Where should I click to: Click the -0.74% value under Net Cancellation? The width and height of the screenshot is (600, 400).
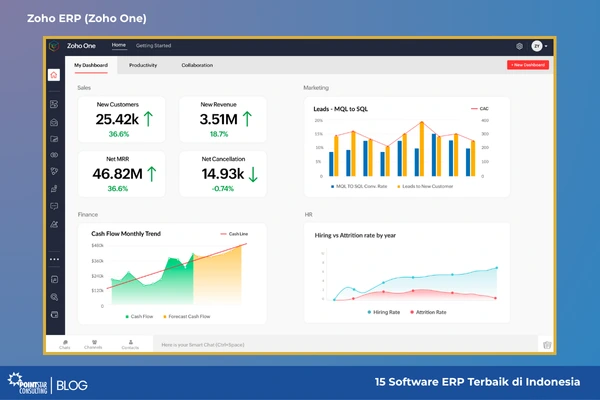(x=223, y=189)
